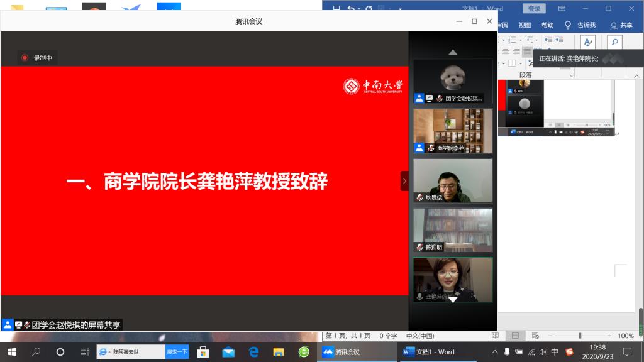Click the 登录 button in Word

pyautogui.click(x=534, y=9)
